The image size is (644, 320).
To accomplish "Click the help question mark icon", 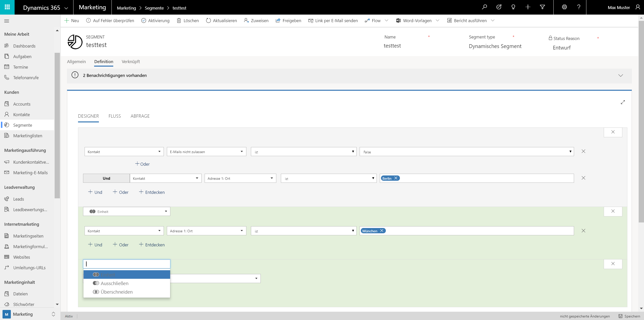I will [x=579, y=7].
